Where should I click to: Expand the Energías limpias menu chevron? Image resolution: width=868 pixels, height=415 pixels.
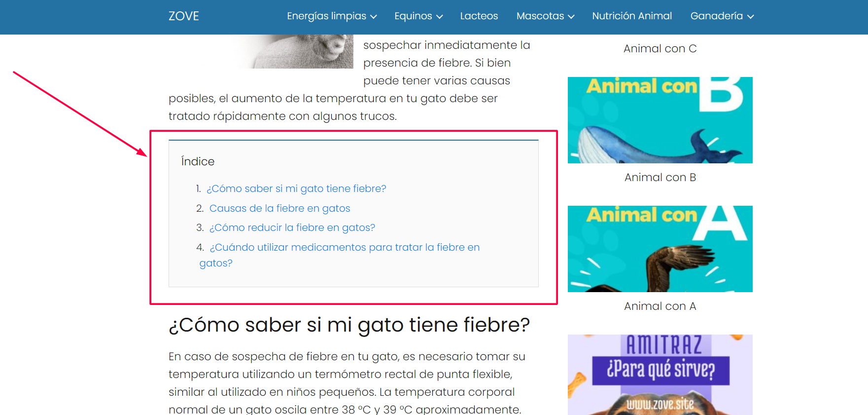pyautogui.click(x=374, y=17)
